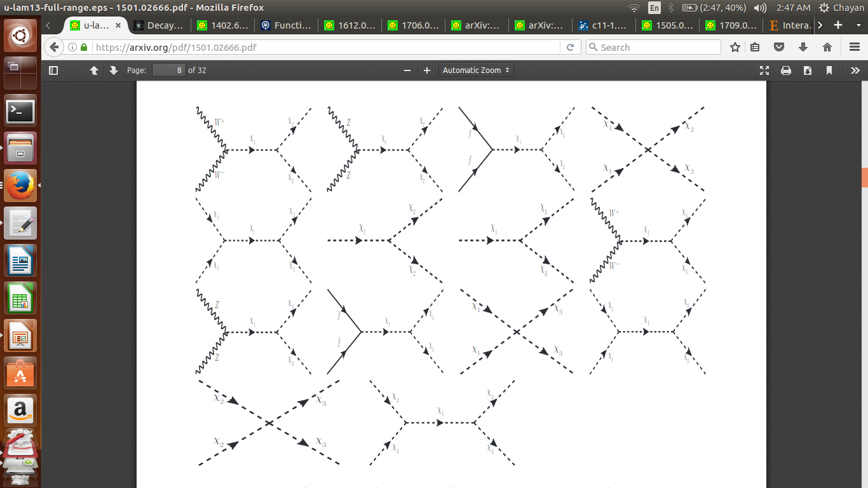
Task: Go to next PDF page arrow
Action: pos(114,71)
